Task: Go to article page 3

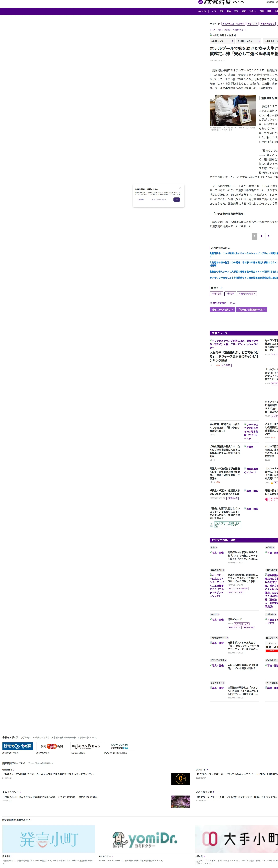Action: click(x=269, y=236)
